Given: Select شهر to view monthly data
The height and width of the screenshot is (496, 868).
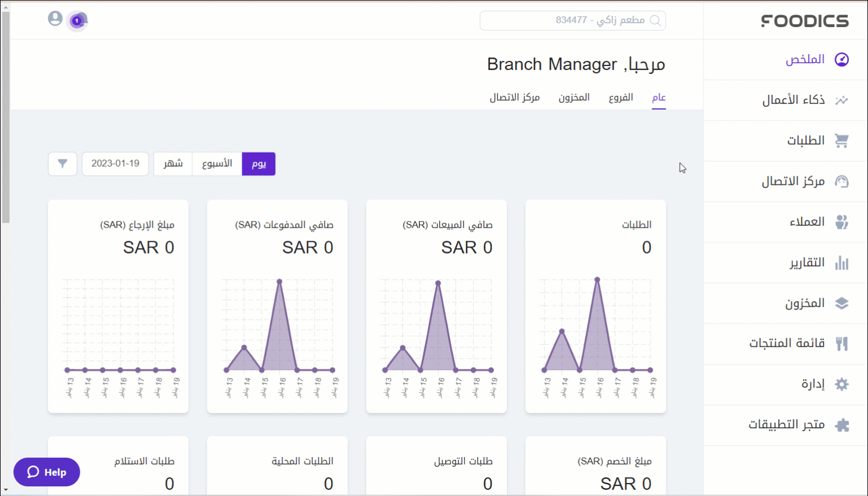Looking at the screenshot, I should (x=172, y=164).
